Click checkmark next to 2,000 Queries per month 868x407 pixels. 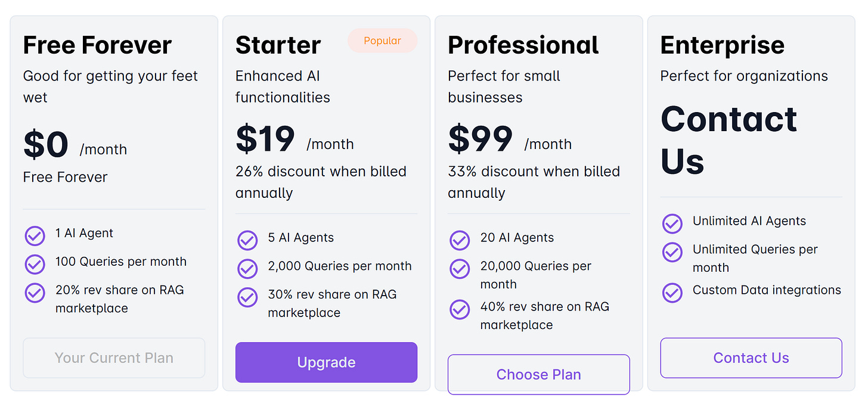coord(247,269)
